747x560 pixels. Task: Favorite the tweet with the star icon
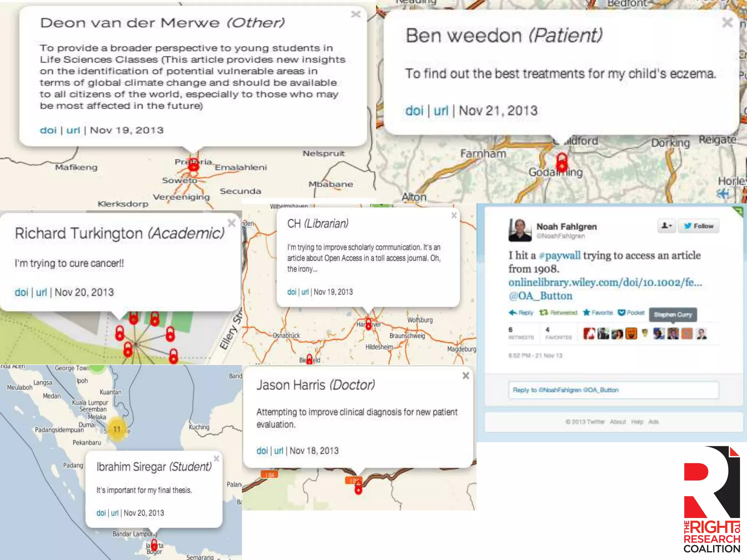(x=587, y=312)
